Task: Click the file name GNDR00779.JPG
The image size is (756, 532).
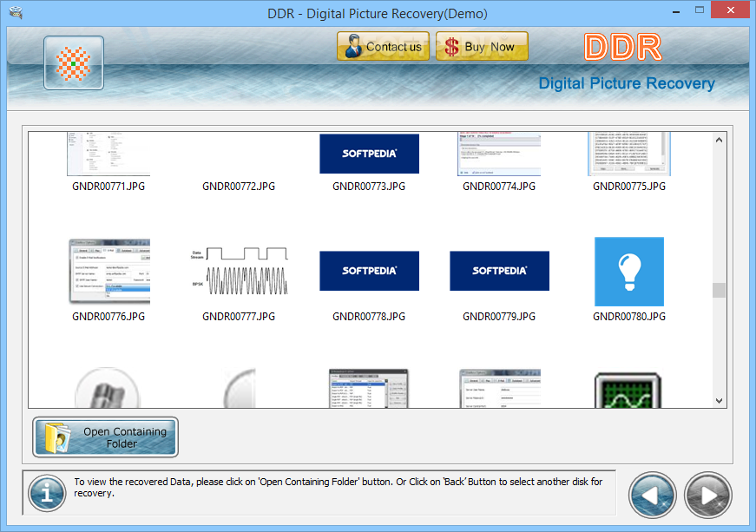Action: [x=499, y=317]
